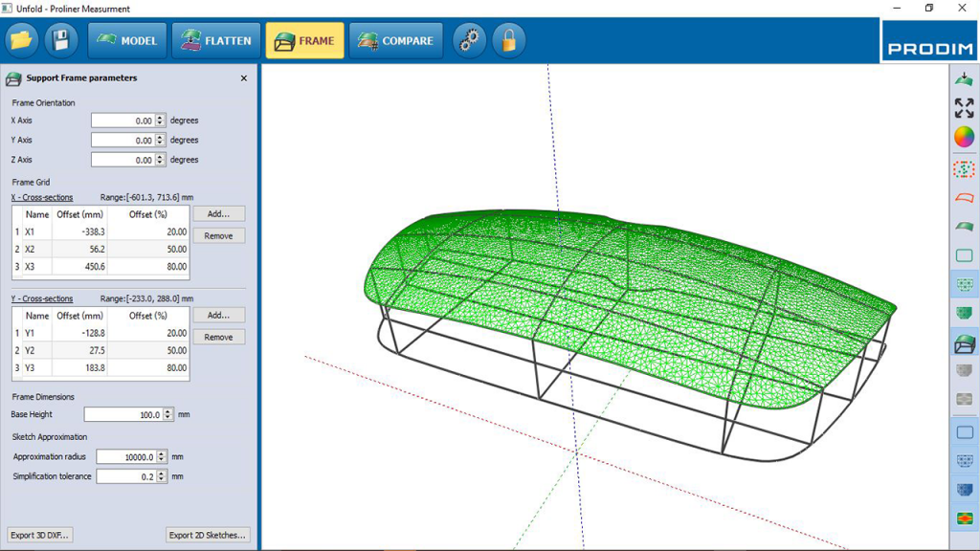
Task: Open the rainbow color sphere icon
Action: click(x=964, y=138)
